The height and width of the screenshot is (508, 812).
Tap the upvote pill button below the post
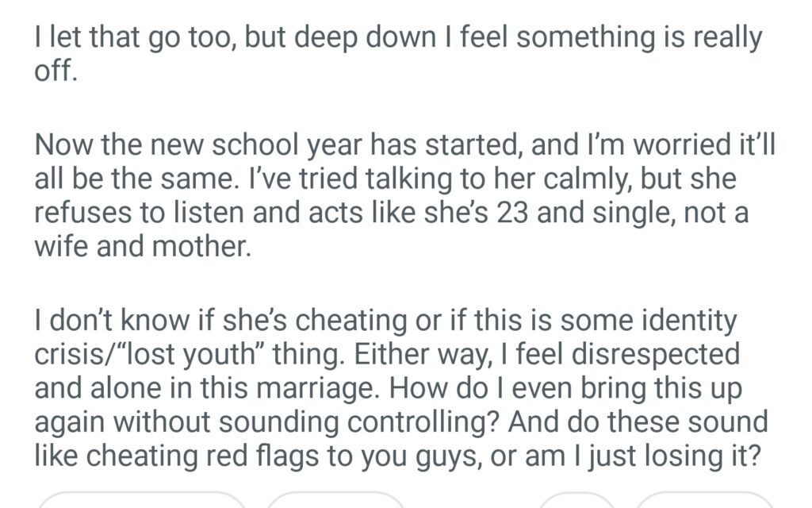[x=141, y=501]
